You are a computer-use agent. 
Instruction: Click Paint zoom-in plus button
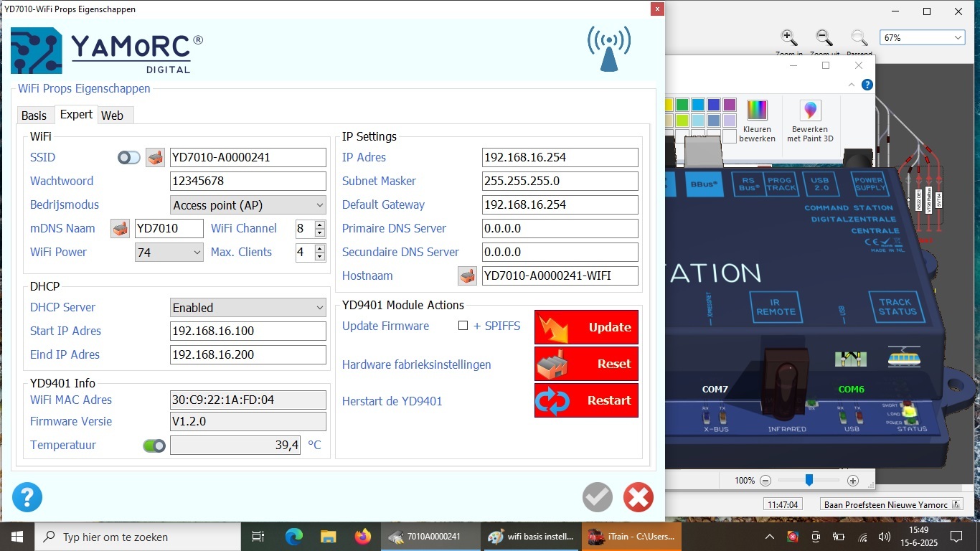point(853,481)
